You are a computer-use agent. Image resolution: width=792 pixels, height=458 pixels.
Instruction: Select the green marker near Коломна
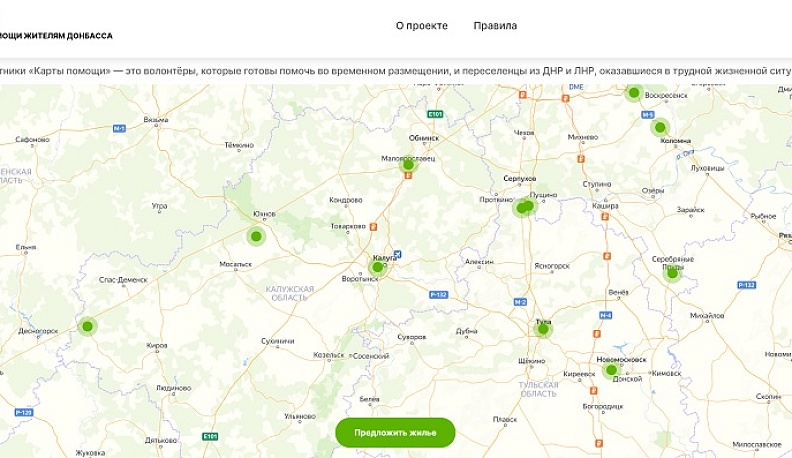pyautogui.click(x=660, y=128)
